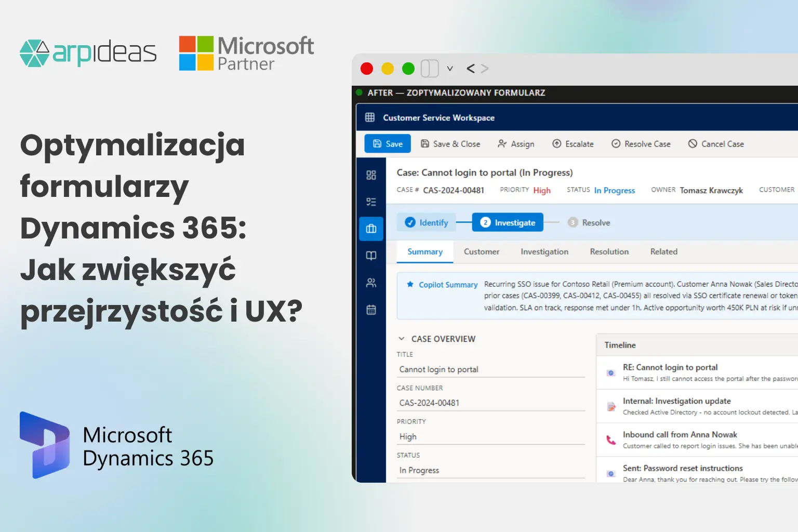Click the Resolve Case button
Viewport: 798px width, 532px height.
641,144
